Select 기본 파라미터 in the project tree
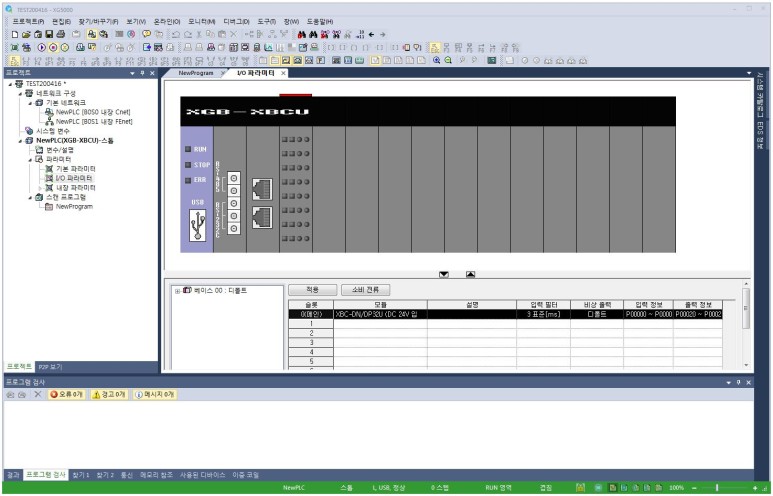This screenshot has height=496, width=773. tap(75, 169)
